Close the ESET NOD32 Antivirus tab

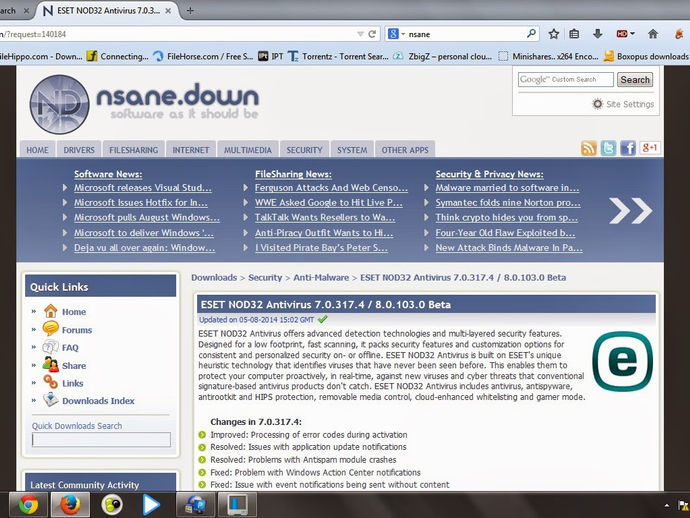click(x=168, y=11)
